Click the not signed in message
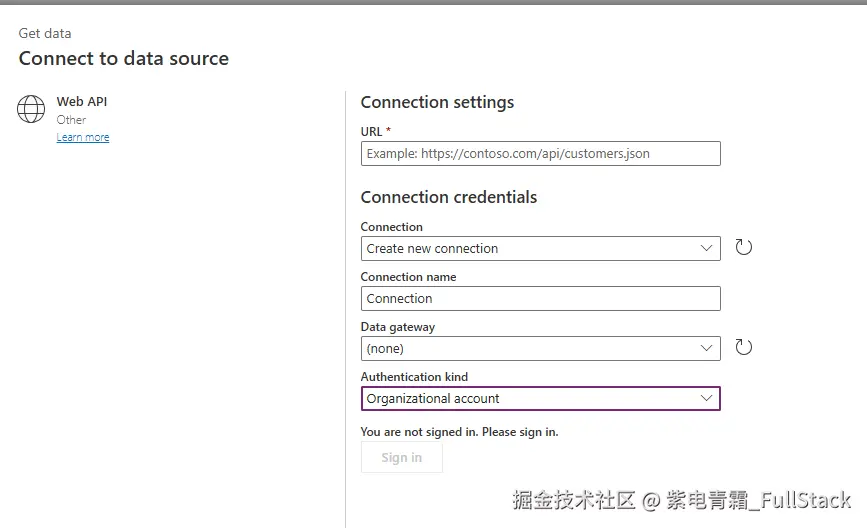Viewport: 867px width, 528px height. (459, 432)
